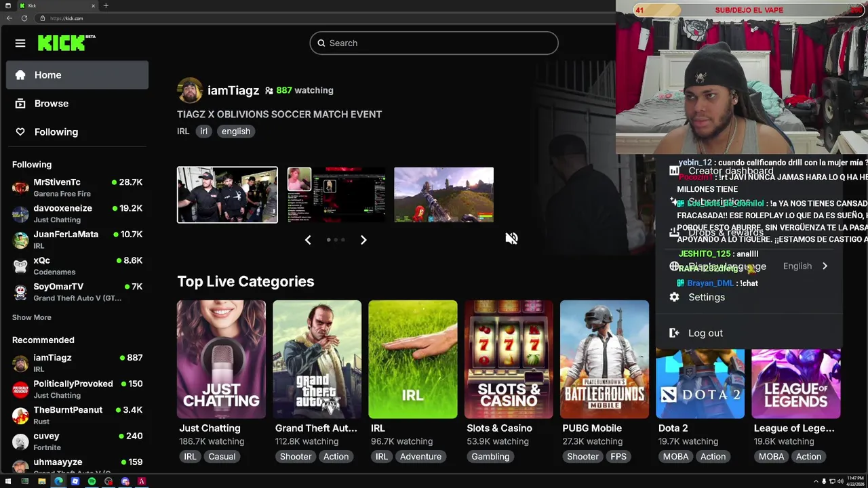This screenshot has height=488, width=868.
Task: Open the Windows Start button
Action: [8, 481]
